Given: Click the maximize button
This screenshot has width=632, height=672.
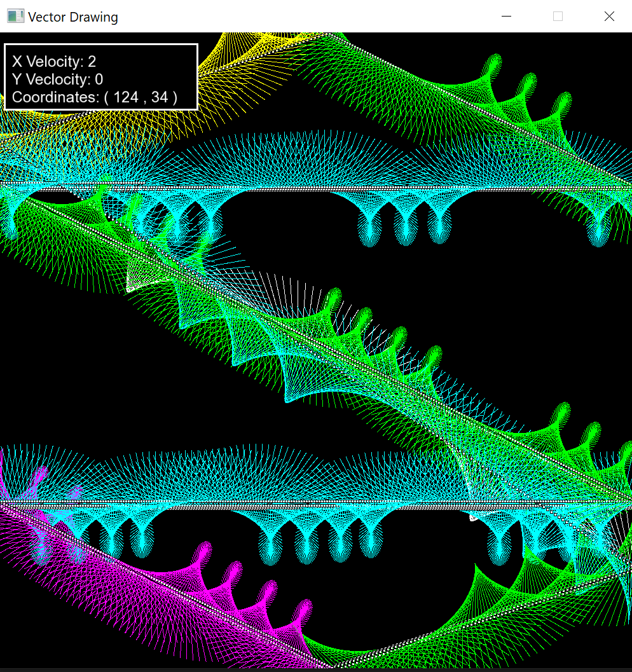Looking at the screenshot, I should (x=558, y=16).
